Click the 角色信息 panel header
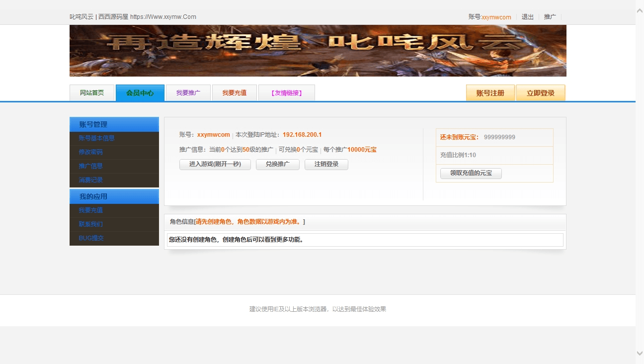644x364 pixels. click(365, 222)
